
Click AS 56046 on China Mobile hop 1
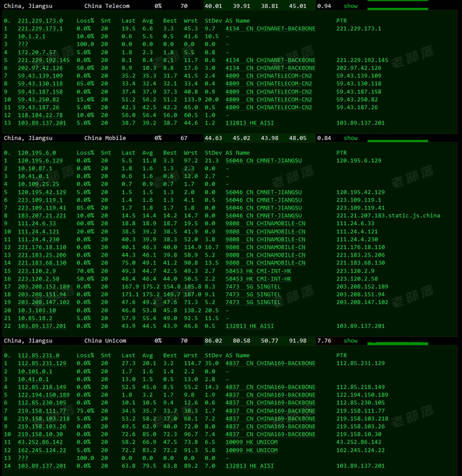(234, 161)
